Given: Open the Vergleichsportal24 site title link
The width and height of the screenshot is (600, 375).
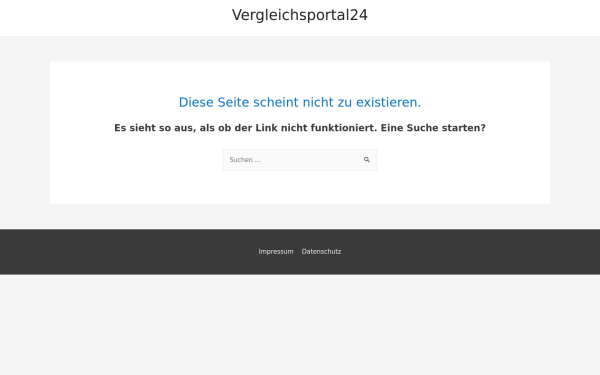Looking at the screenshot, I should [x=300, y=15].
